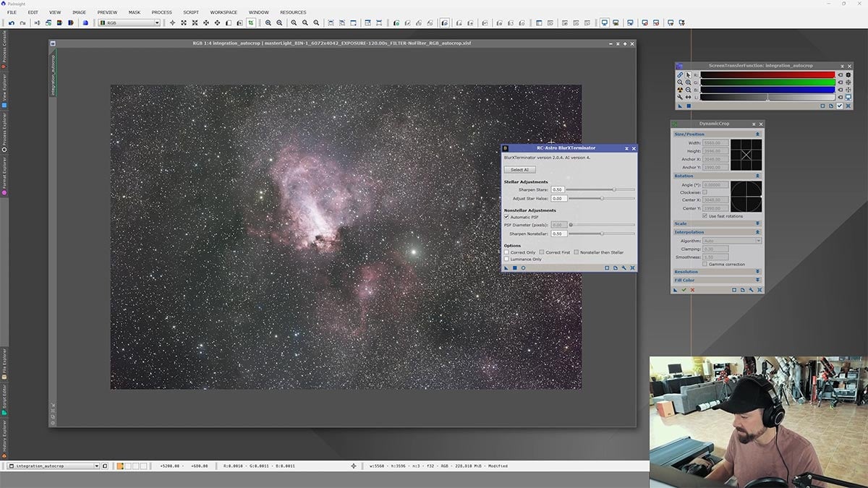Click the Sharpen Nonstellar value field
The image size is (868, 488).
click(x=558, y=234)
